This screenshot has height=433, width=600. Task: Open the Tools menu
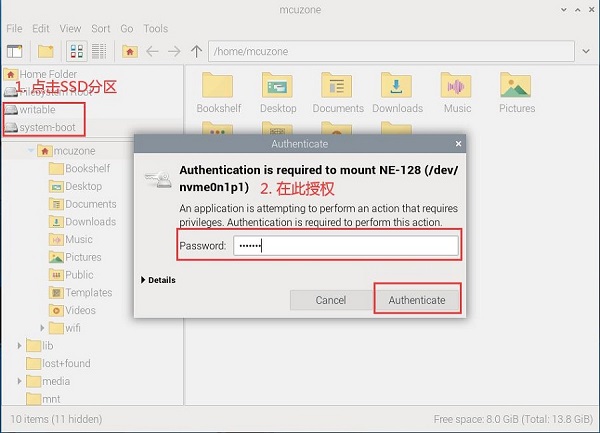pos(155,29)
